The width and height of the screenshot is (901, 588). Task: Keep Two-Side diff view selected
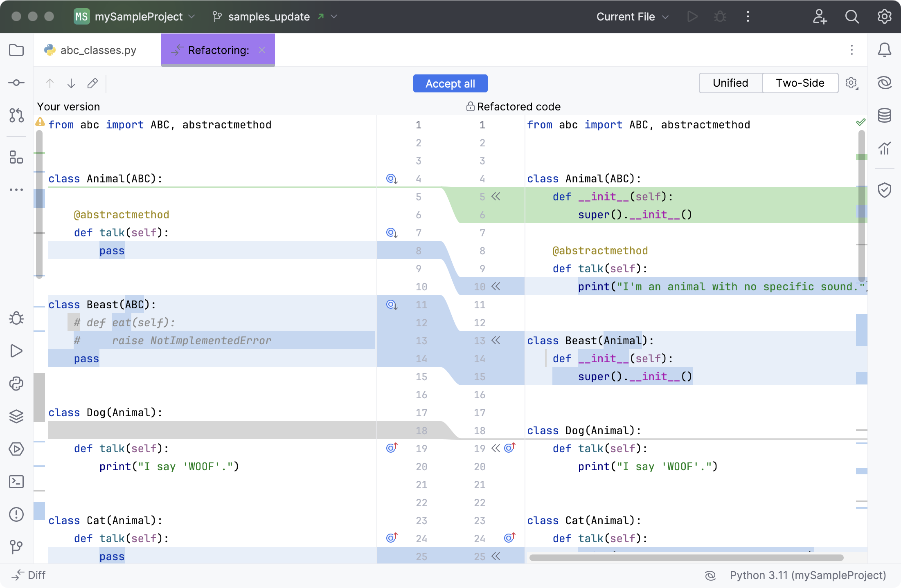pyautogui.click(x=800, y=83)
